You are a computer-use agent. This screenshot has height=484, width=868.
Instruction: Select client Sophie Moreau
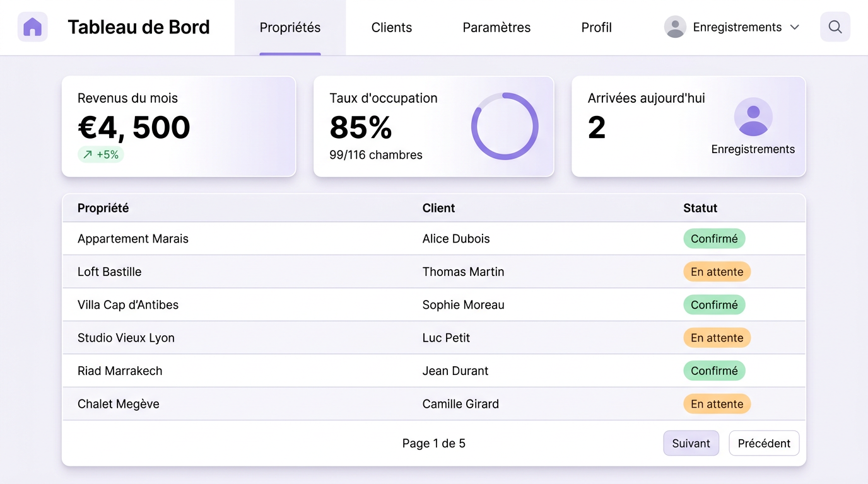[x=464, y=305]
